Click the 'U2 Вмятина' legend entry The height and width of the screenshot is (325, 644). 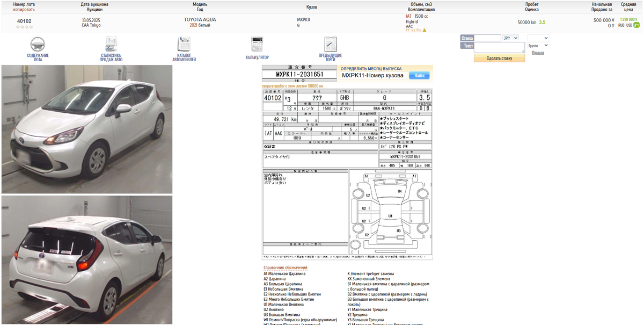[x=274, y=309]
